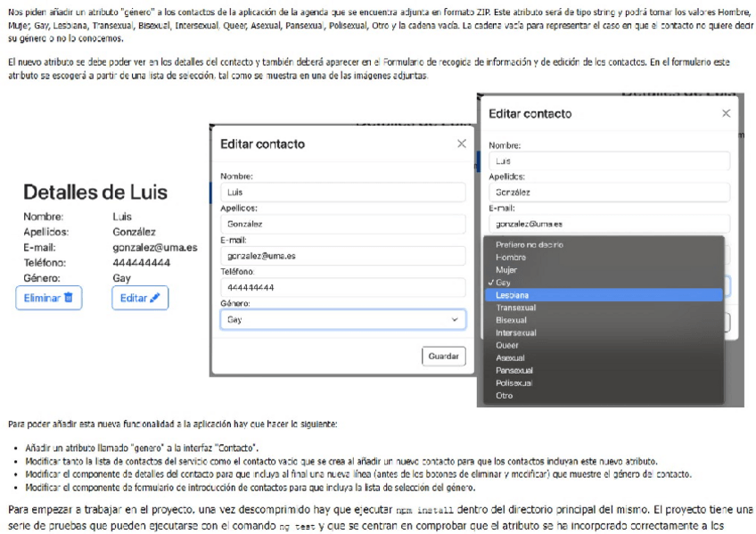Select 'Mujer' in the gender list
This screenshot has width=756, height=534.
[604, 270]
